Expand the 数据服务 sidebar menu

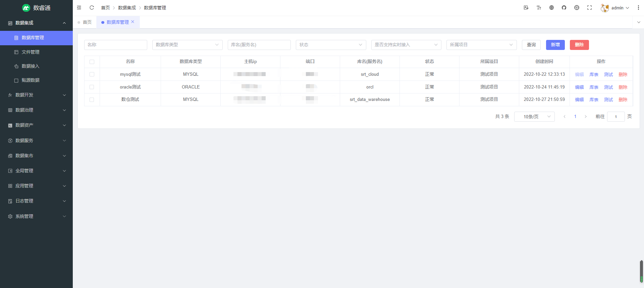(x=36, y=140)
